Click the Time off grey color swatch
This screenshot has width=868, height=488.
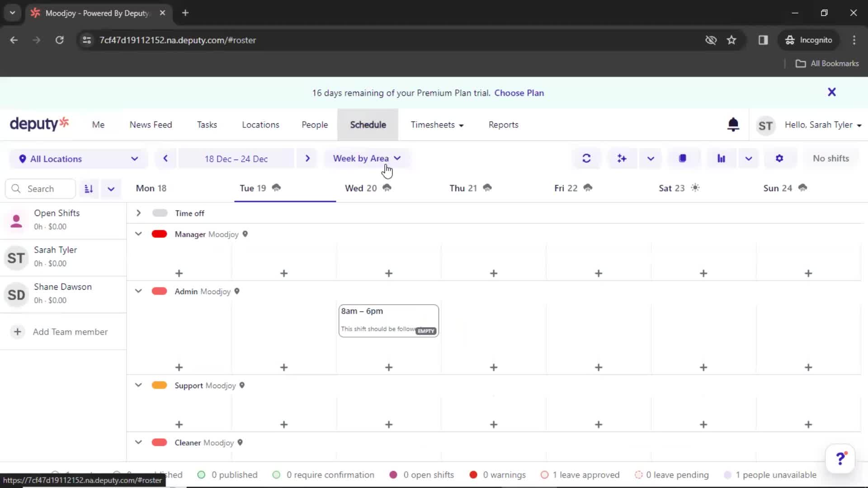pos(160,213)
